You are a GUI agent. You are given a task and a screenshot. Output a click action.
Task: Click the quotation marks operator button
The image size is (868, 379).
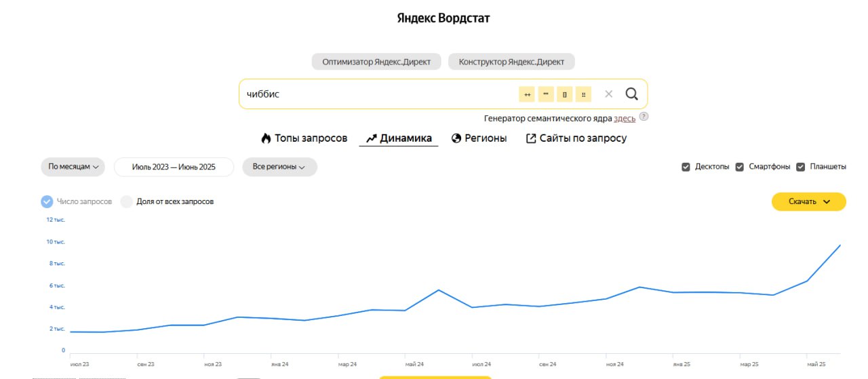tap(546, 94)
